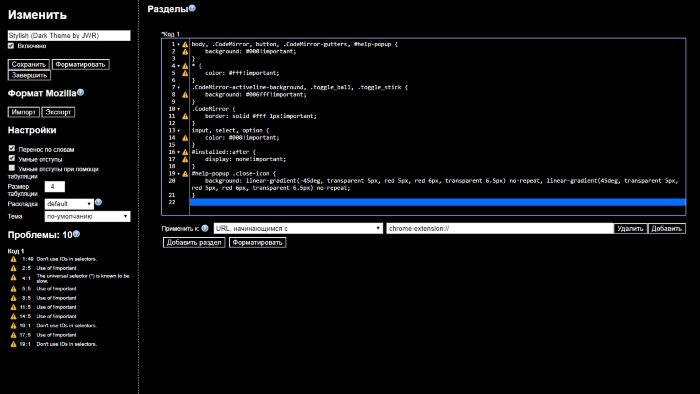Image resolution: width=700 pixels, height=394 pixels.
Task: Click warning icon in gutter on line 2
Action: [x=185, y=52]
